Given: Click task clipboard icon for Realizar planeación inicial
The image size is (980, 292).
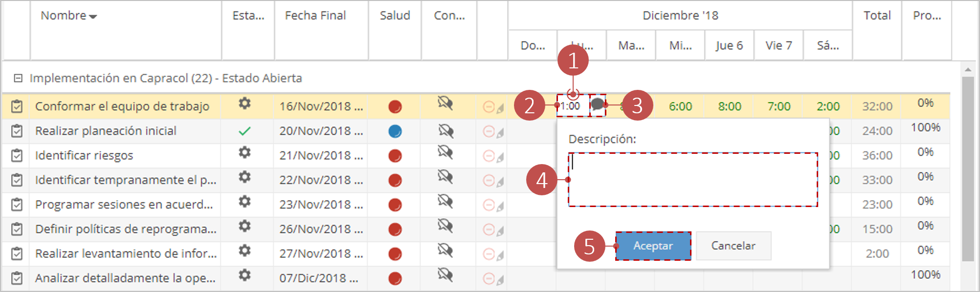Looking at the screenshot, I should (17, 131).
